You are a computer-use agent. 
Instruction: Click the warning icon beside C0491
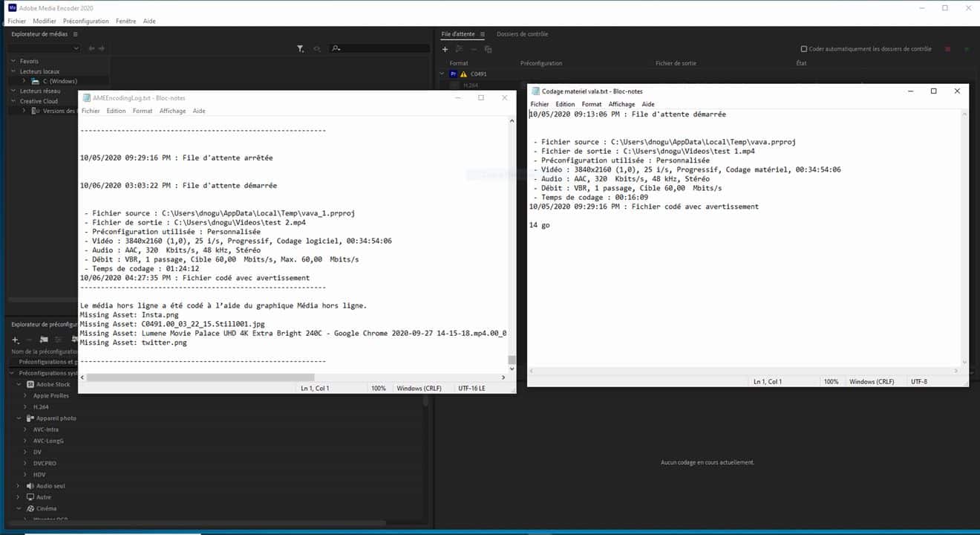[463, 74]
